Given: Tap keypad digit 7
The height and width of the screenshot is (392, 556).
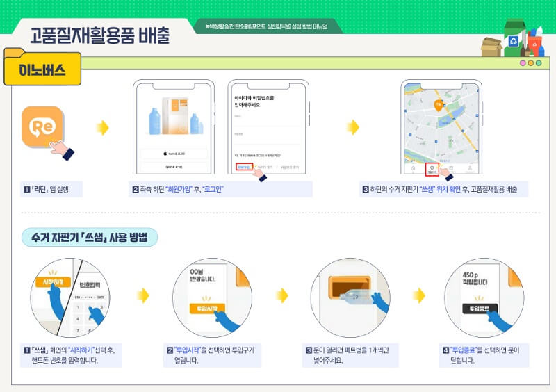Looking at the screenshot, I should pyautogui.click(x=78, y=331).
